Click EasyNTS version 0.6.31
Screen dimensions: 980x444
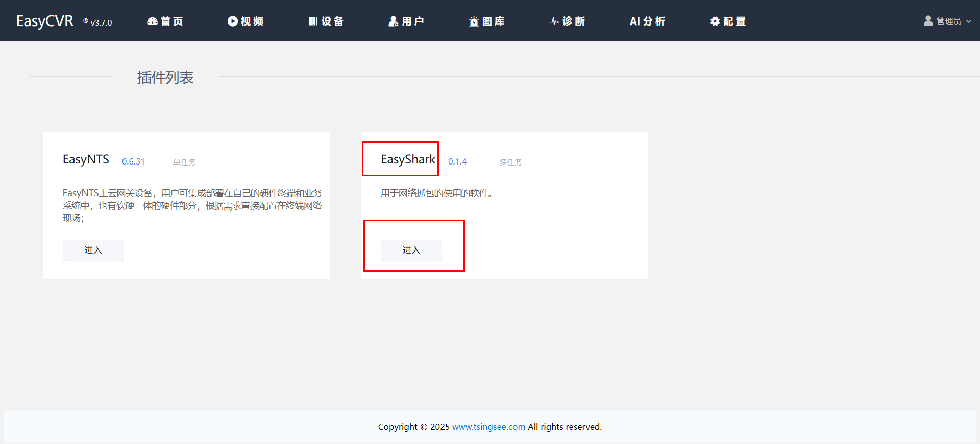click(x=133, y=161)
